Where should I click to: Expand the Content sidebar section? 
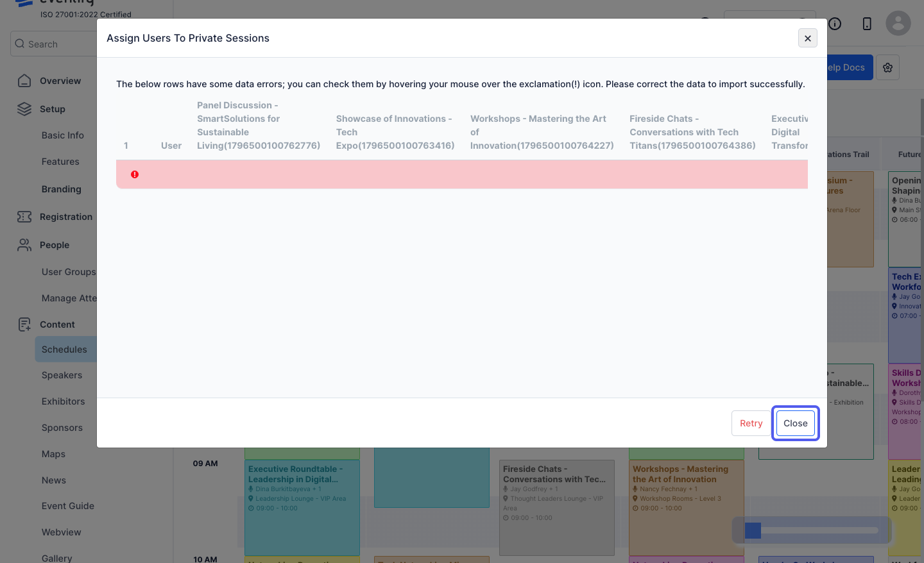tap(57, 324)
